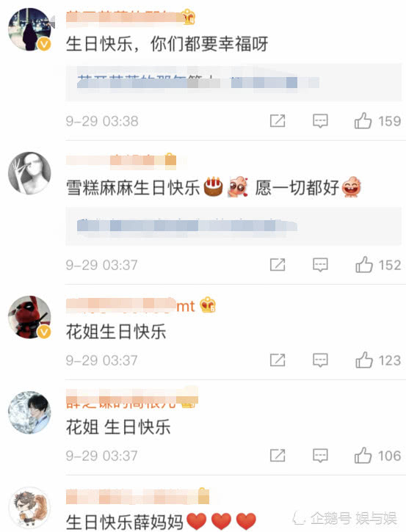Viewport: 406px width, 532px height.
Task: Open the avatar beside 花姐 生日快乐 comment
Action: point(29,412)
